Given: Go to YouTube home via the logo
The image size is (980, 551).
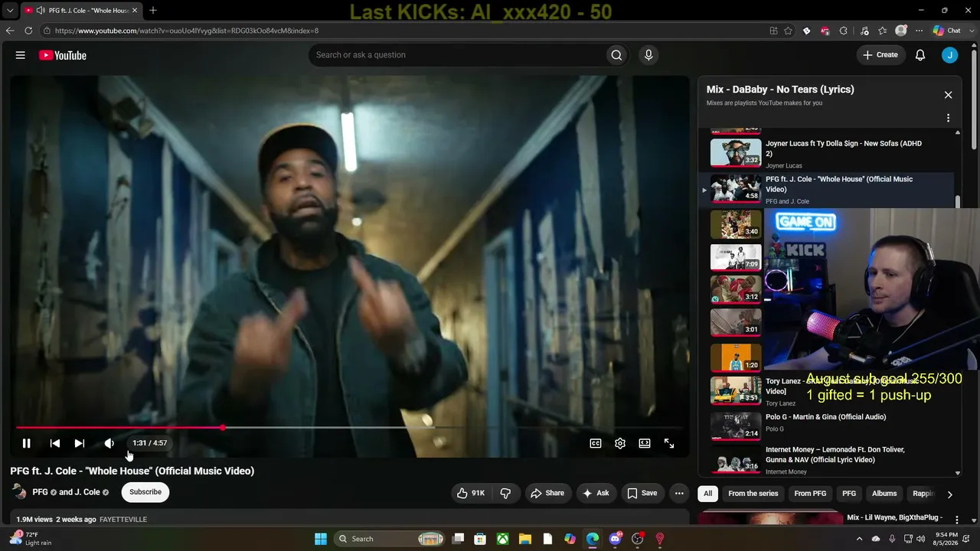Looking at the screenshot, I should click(x=63, y=55).
